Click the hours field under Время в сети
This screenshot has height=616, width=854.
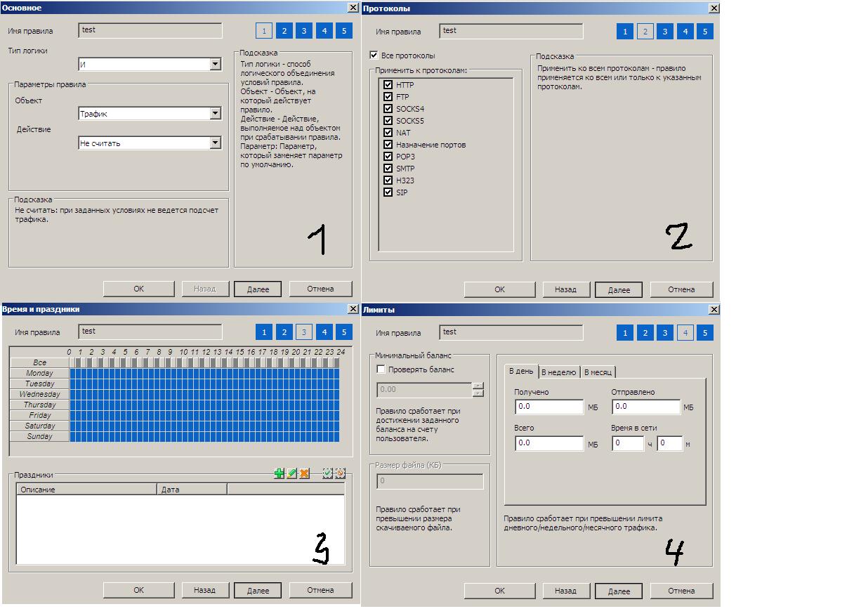(x=628, y=443)
